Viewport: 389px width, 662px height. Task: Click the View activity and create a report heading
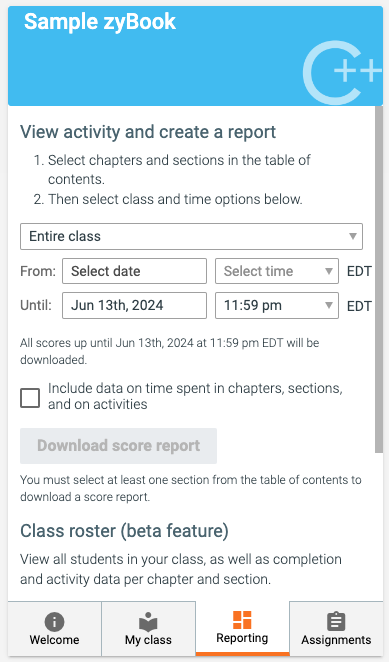(148, 132)
